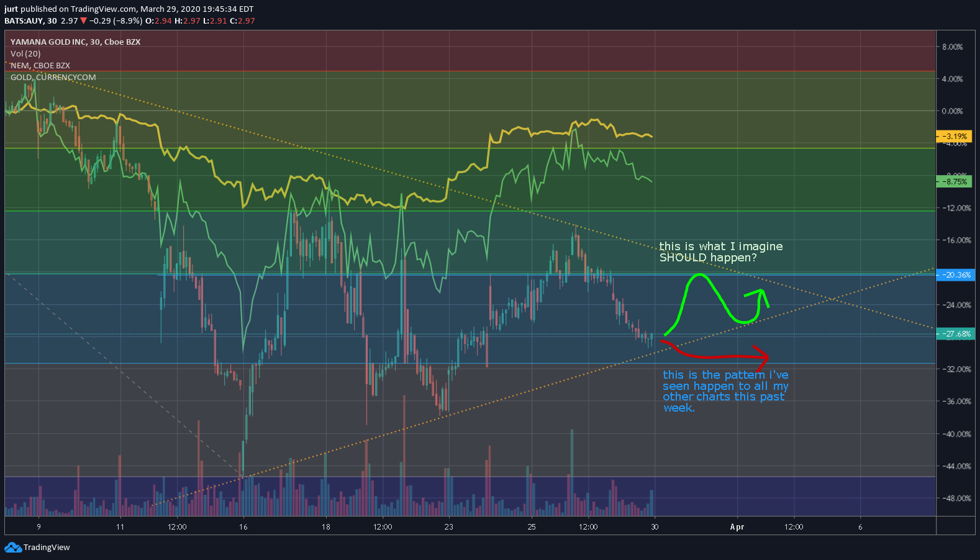
Task: Select the blue 'pattern i've seen happen' note
Action: pyautogui.click(x=725, y=391)
